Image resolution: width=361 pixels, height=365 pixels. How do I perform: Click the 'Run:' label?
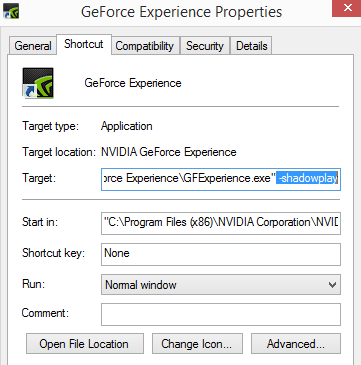coord(33,284)
